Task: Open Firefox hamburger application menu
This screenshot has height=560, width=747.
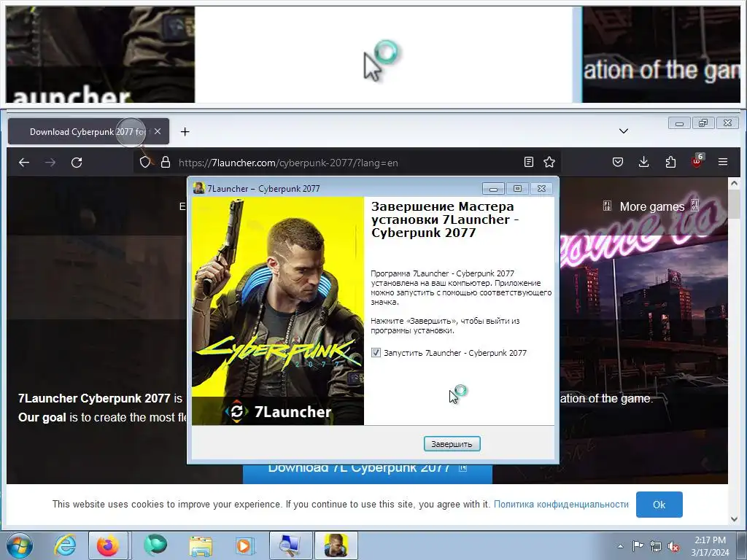Action: [x=723, y=163]
